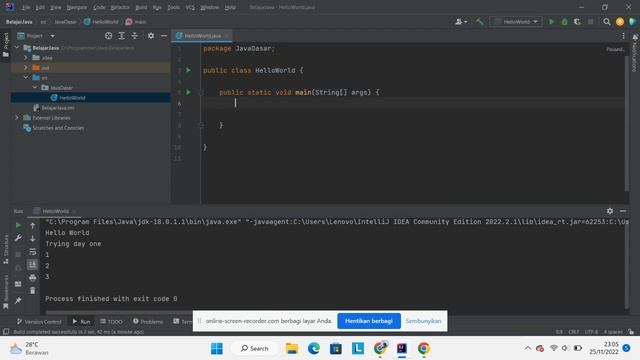The height and width of the screenshot is (360, 640).
Task: Open Problems tool tab
Action: click(x=148, y=322)
